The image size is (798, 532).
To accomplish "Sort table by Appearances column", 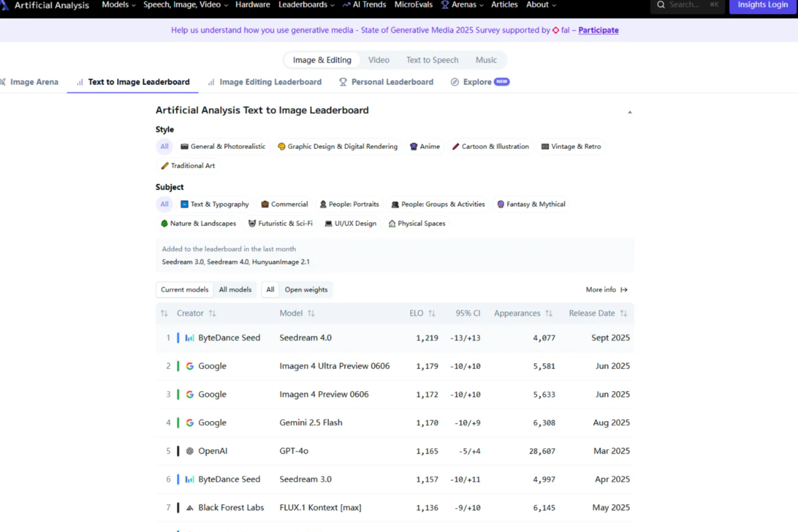I will click(x=523, y=313).
